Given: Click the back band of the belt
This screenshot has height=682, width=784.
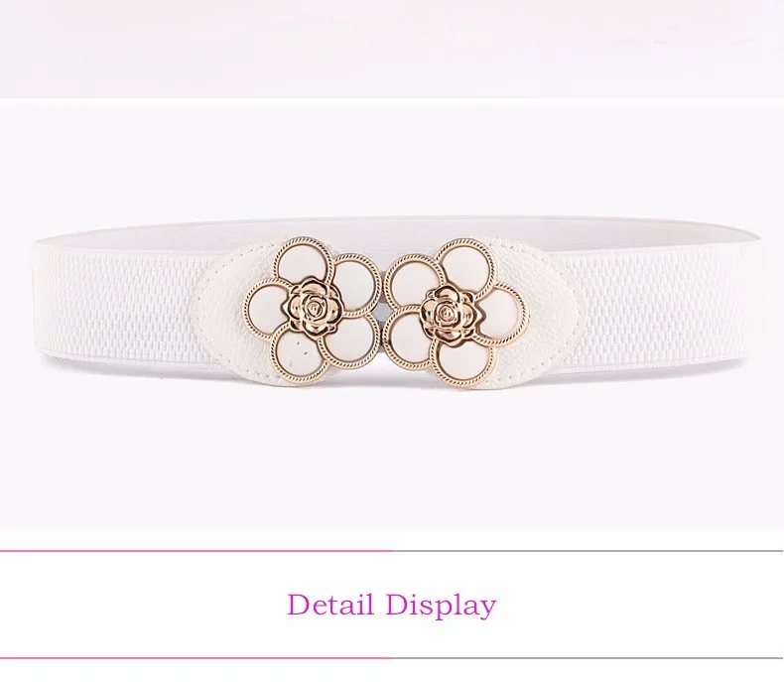Looking at the screenshot, I should click(x=400, y=227).
